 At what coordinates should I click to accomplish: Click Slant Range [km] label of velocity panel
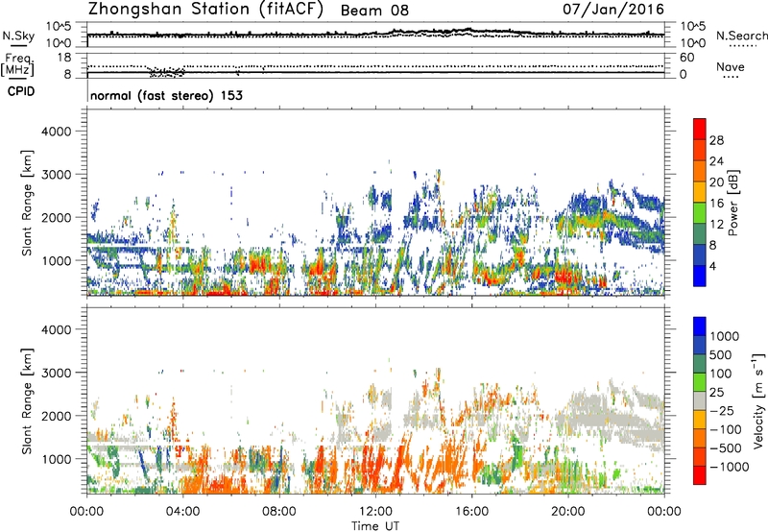[27, 401]
